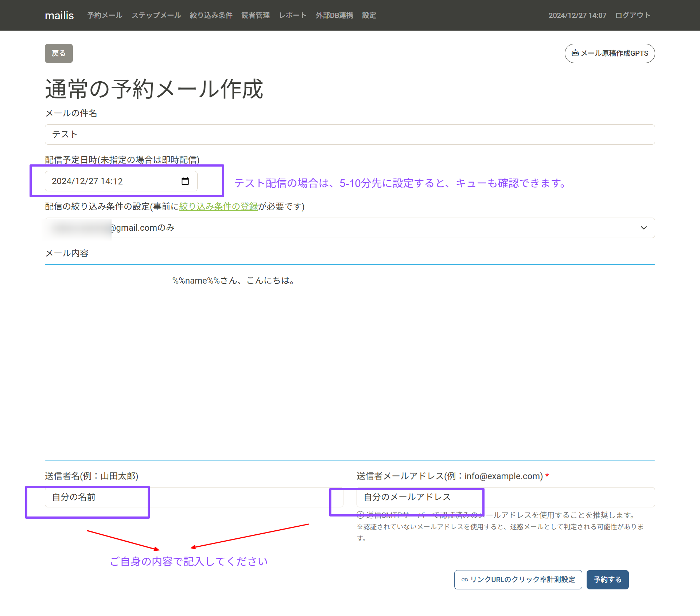This screenshot has height=616, width=700.
Task: Open the gmail.comのみ filter select box
Action: pyautogui.click(x=349, y=228)
